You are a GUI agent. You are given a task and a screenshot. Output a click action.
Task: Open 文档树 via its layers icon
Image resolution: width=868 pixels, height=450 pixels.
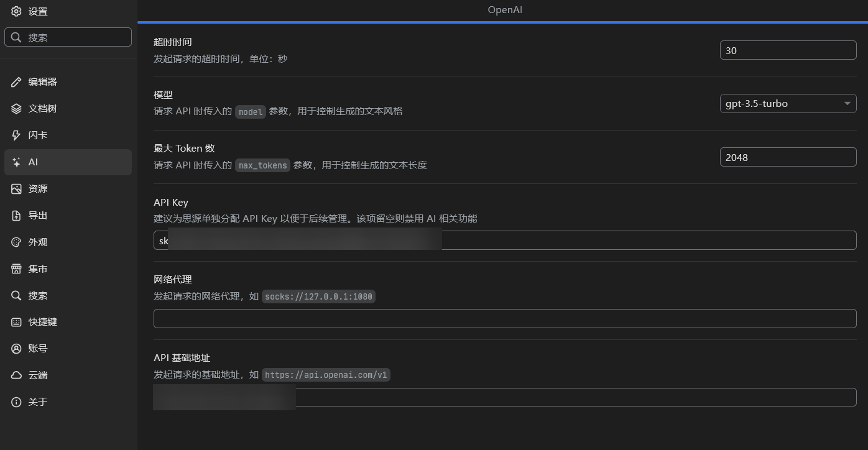(x=17, y=109)
